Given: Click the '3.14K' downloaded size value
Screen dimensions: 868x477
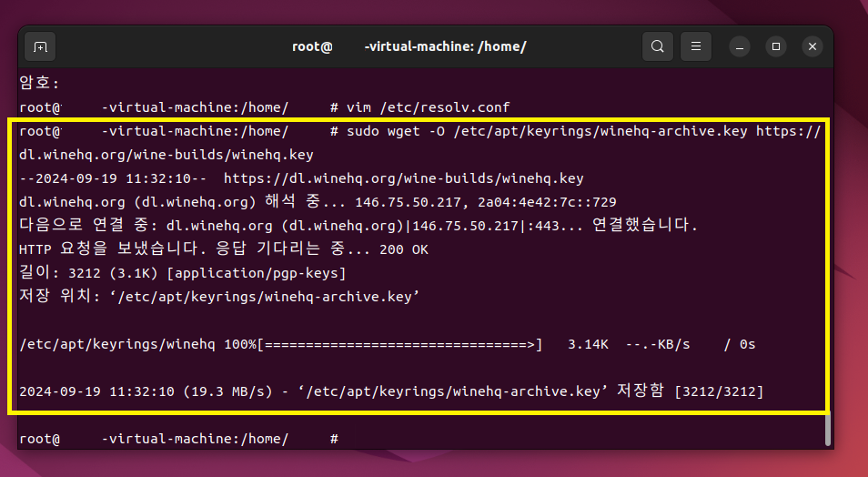Looking at the screenshot, I should 588,345.
